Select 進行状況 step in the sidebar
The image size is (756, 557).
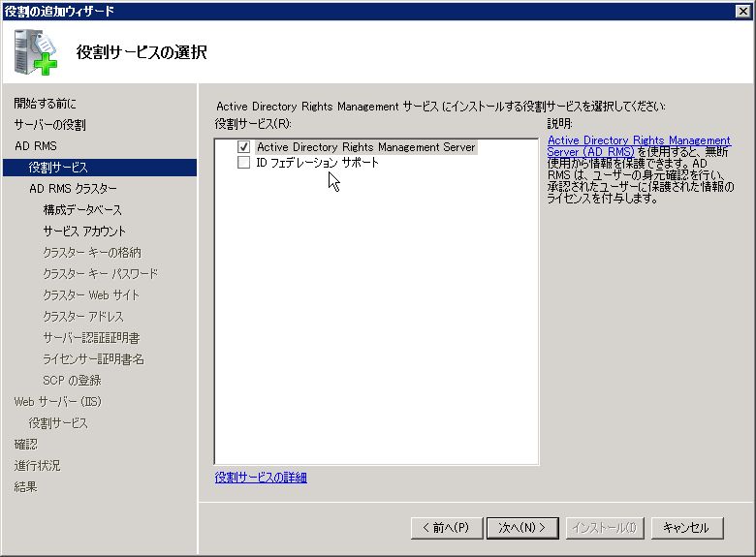[x=37, y=465]
